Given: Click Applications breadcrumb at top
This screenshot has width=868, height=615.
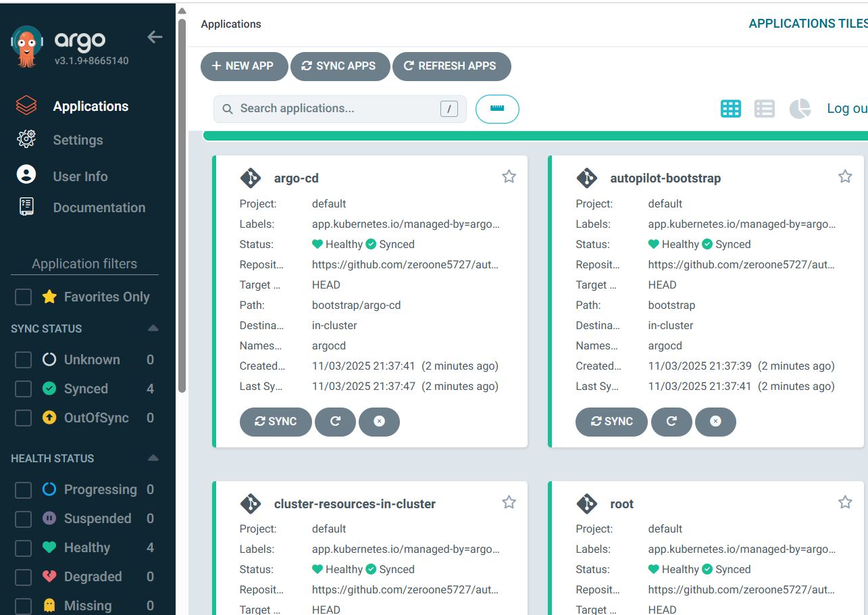Looking at the screenshot, I should 231,24.
